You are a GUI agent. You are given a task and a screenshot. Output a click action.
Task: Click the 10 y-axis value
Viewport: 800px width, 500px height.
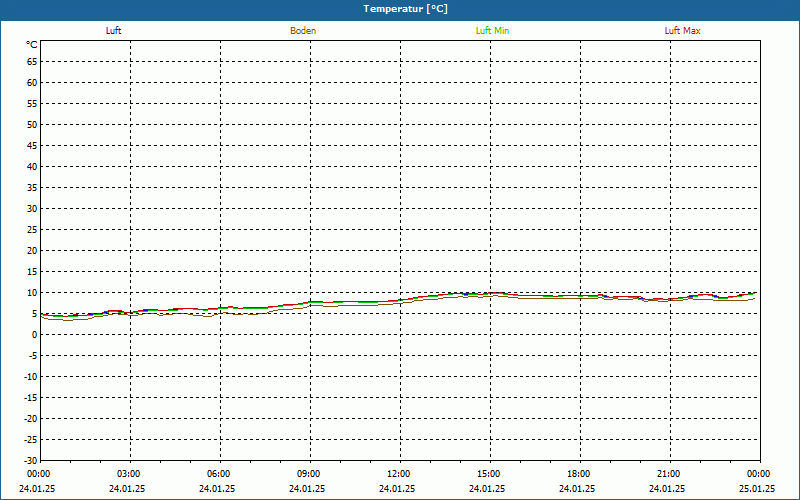click(x=32, y=293)
